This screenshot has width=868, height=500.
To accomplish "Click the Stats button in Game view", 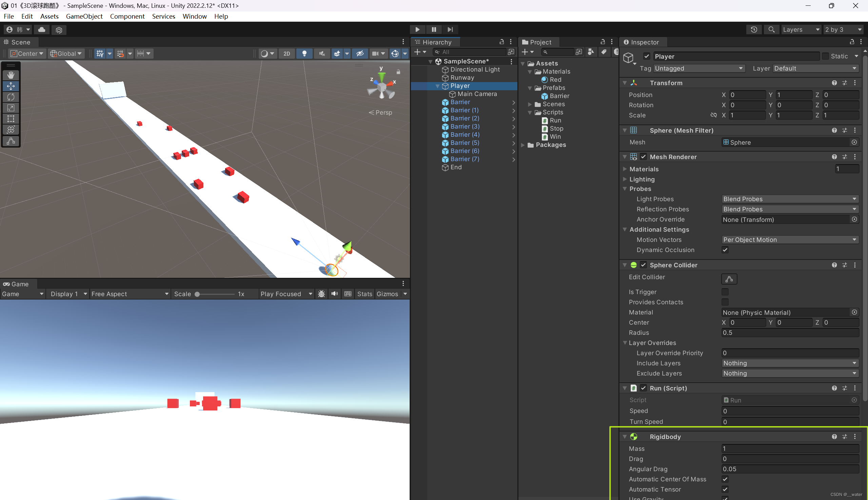I will 364,294.
